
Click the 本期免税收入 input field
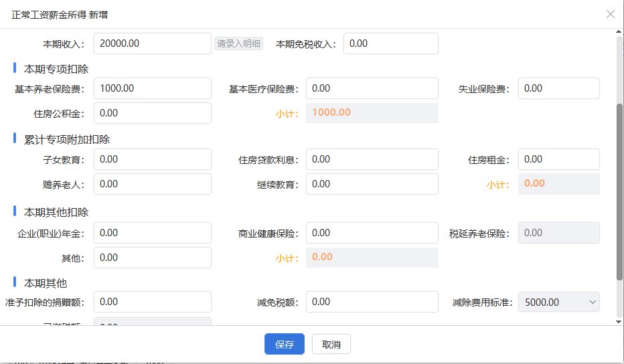pyautogui.click(x=390, y=43)
